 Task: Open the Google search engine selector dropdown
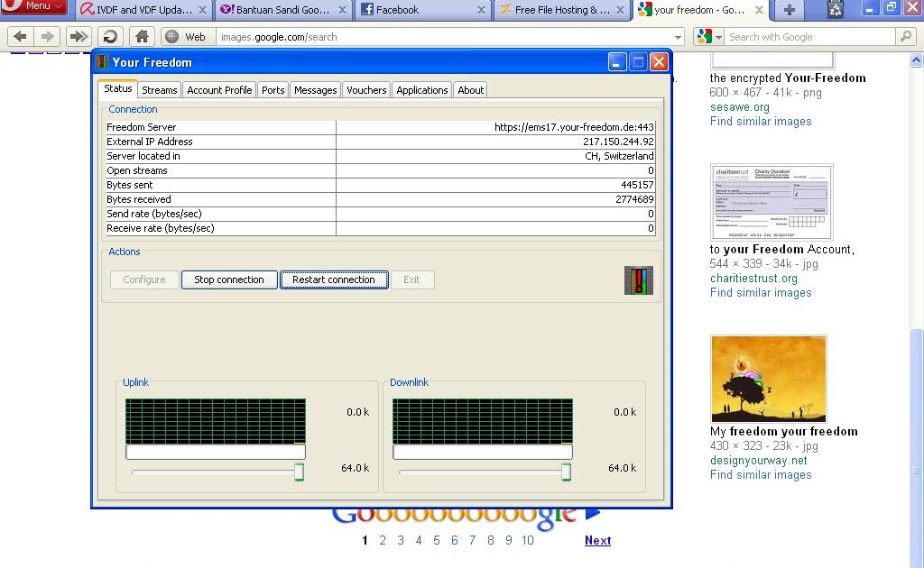pos(709,37)
